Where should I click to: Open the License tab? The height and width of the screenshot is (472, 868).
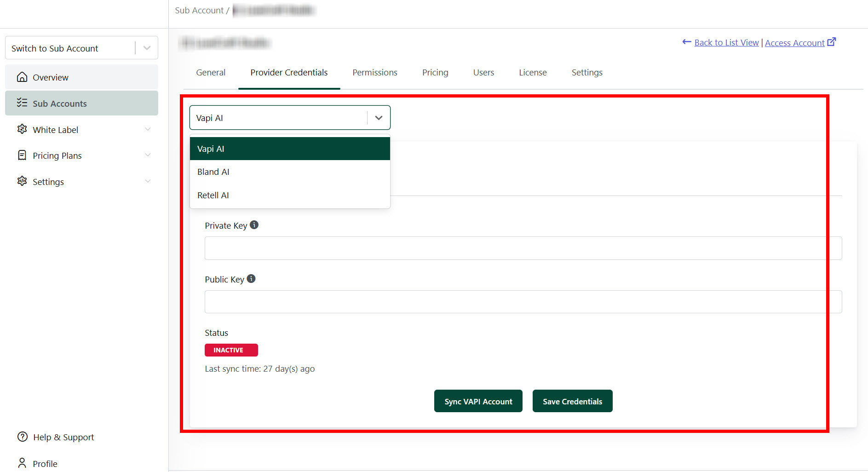533,73
